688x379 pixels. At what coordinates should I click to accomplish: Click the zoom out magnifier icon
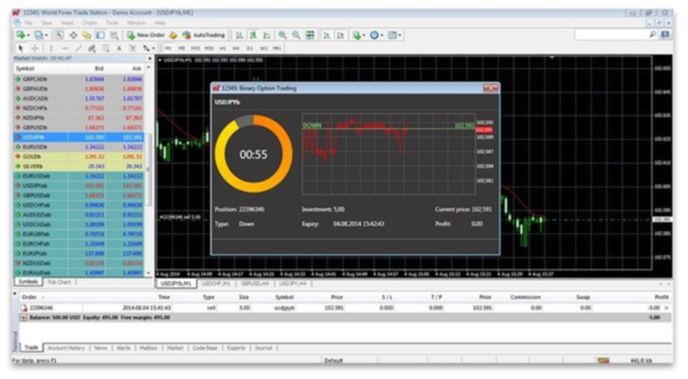296,35
